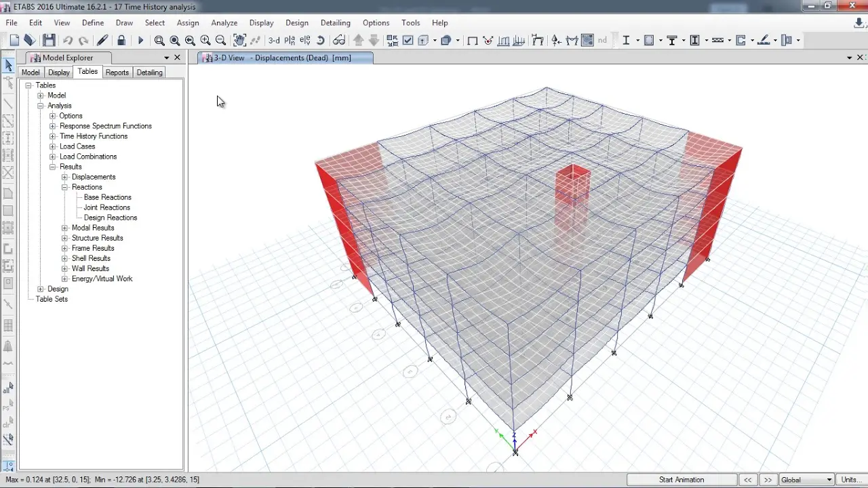Select Design Reactions in the tree

(x=111, y=218)
